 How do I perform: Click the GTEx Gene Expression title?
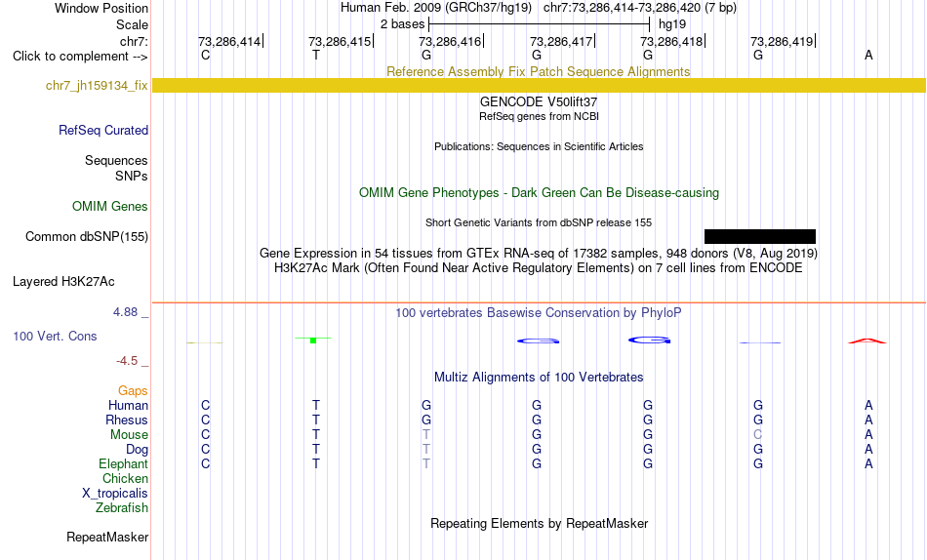coord(539,253)
